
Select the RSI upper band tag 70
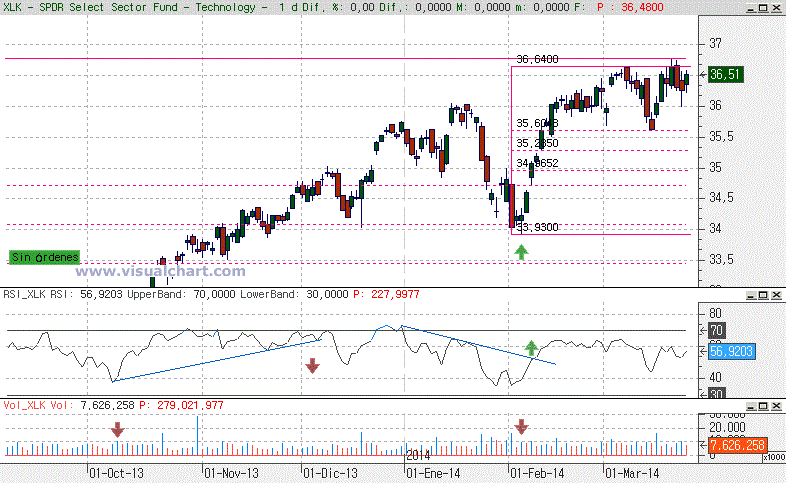717,331
